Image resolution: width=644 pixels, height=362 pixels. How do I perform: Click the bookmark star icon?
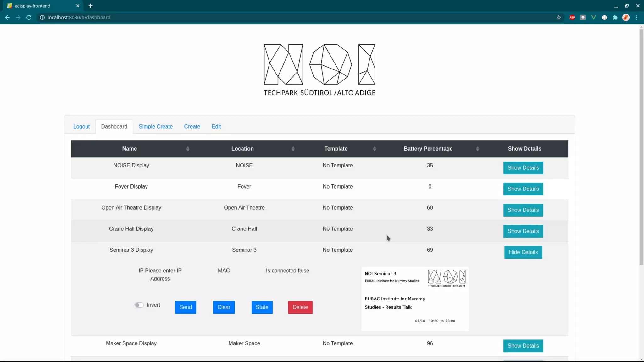pyautogui.click(x=558, y=18)
